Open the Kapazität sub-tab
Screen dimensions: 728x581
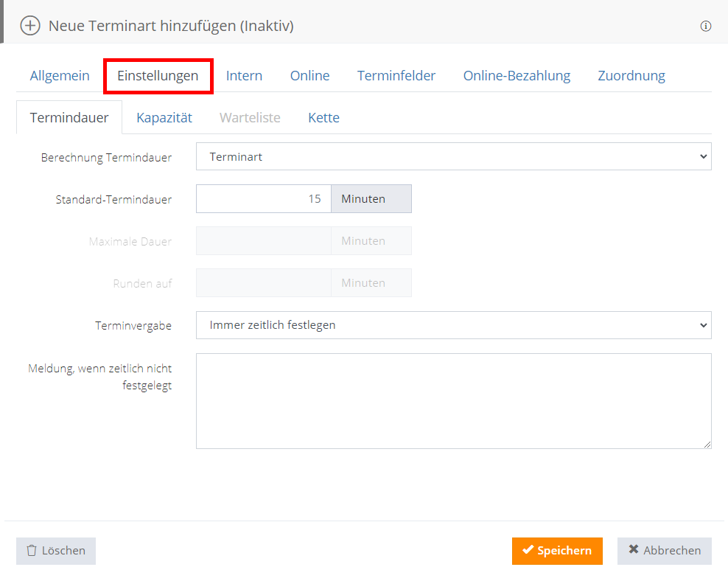[164, 118]
